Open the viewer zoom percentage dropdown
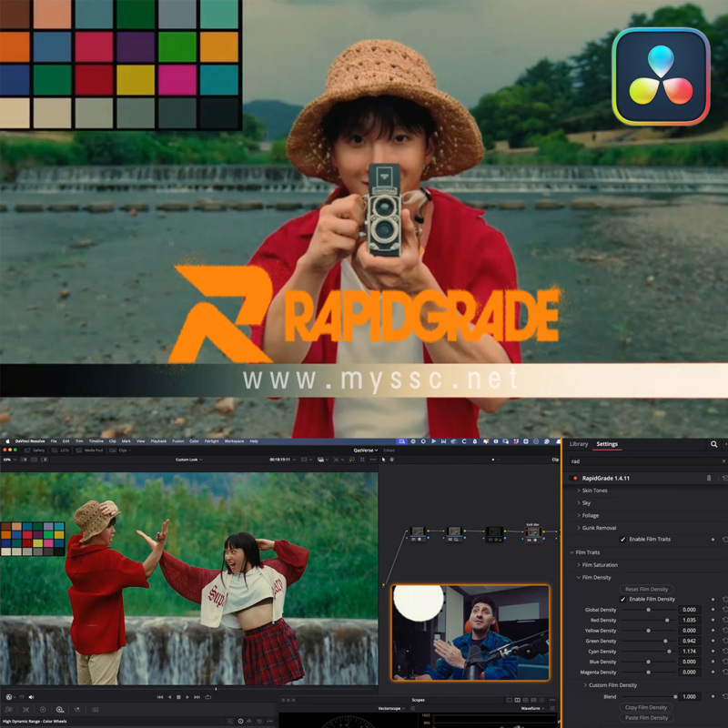This screenshot has height=728, width=728. click(10, 460)
